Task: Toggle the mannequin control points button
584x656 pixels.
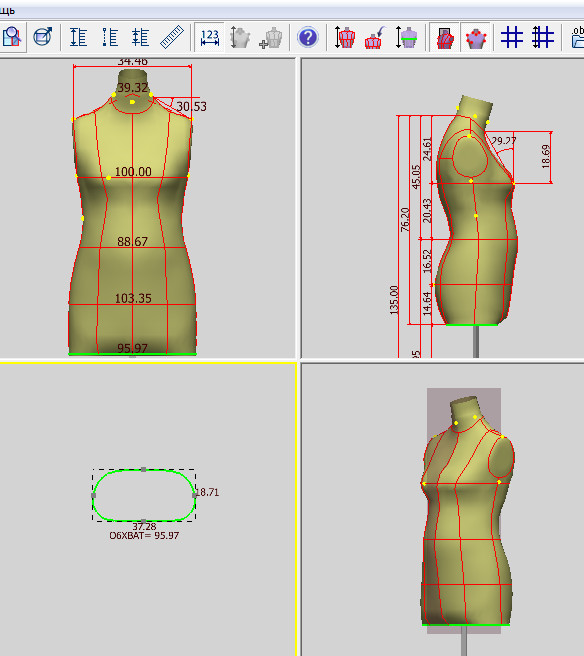Action: click(476, 37)
